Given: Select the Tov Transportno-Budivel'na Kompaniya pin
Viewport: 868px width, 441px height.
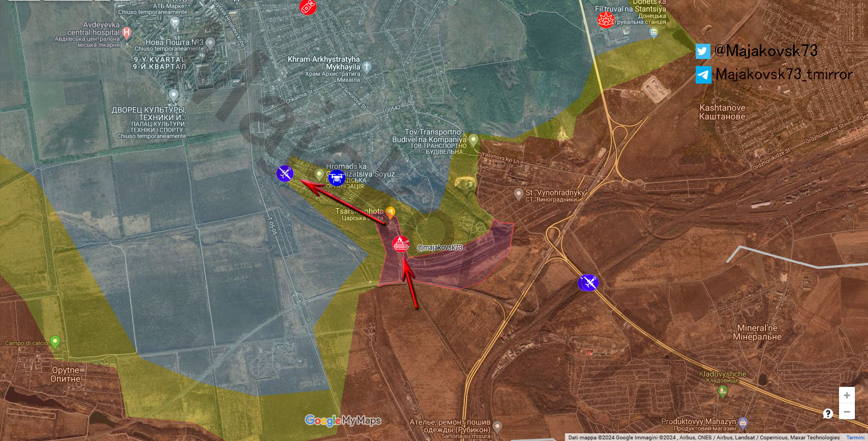Looking at the screenshot, I should 474,140.
